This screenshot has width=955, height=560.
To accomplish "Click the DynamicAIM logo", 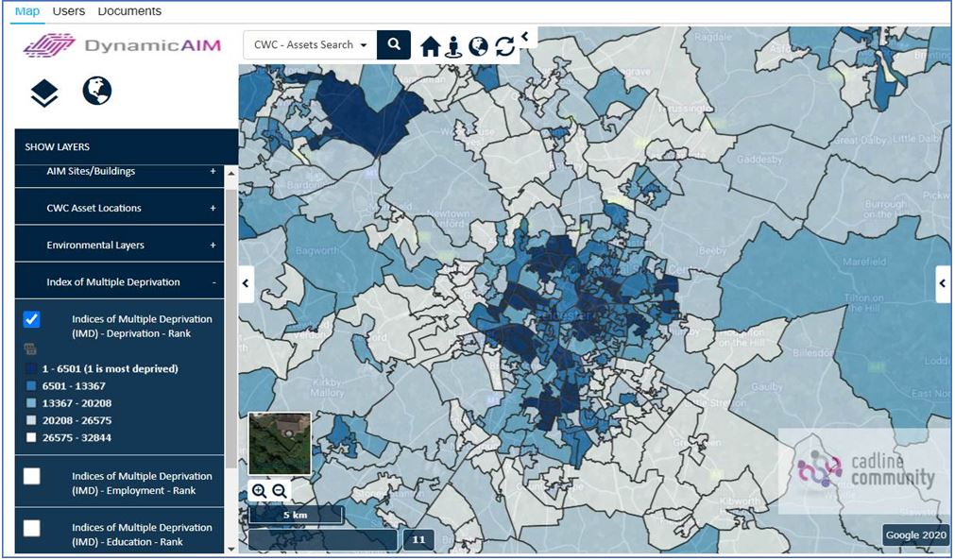I will [x=123, y=45].
